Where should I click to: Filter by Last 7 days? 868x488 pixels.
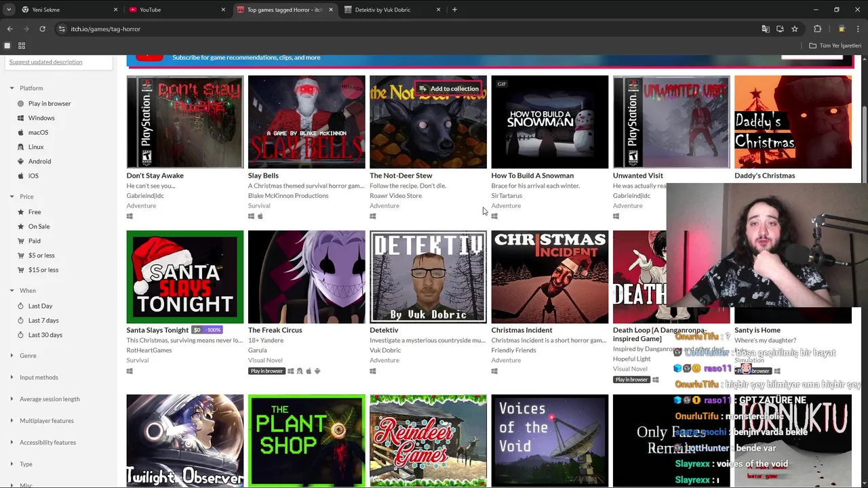43,321
